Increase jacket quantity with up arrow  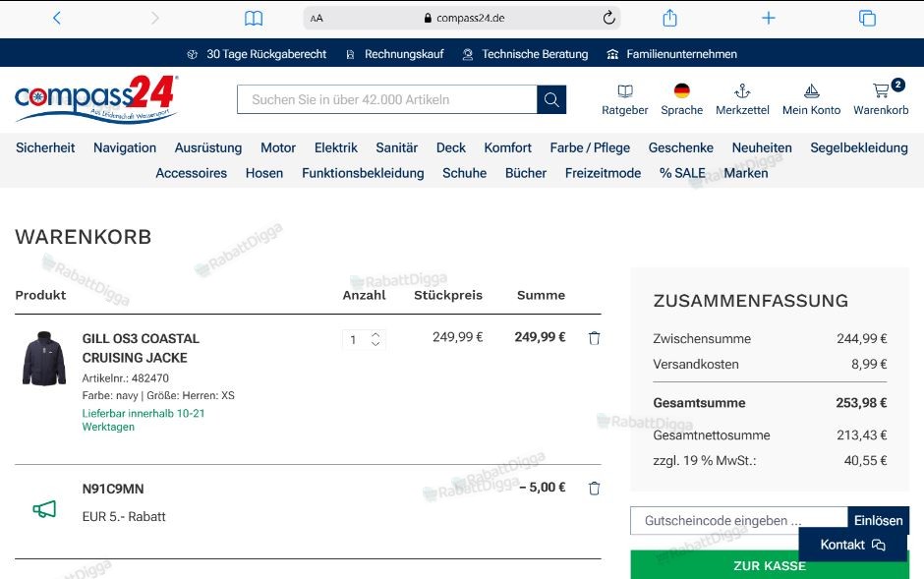click(x=375, y=334)
